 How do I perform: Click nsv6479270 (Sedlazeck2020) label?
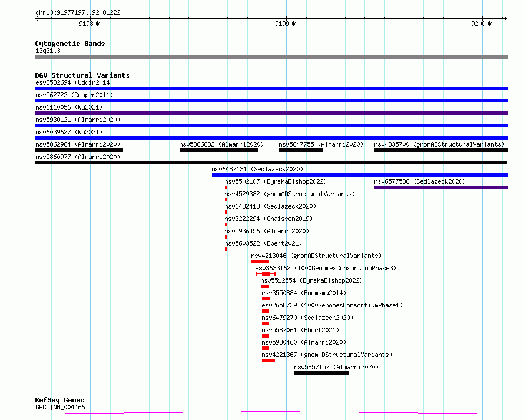point(307,318)
